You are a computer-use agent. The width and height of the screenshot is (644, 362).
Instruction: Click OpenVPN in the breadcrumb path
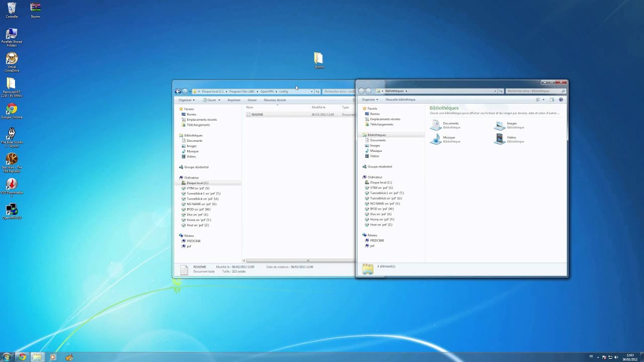coord(267,92)
